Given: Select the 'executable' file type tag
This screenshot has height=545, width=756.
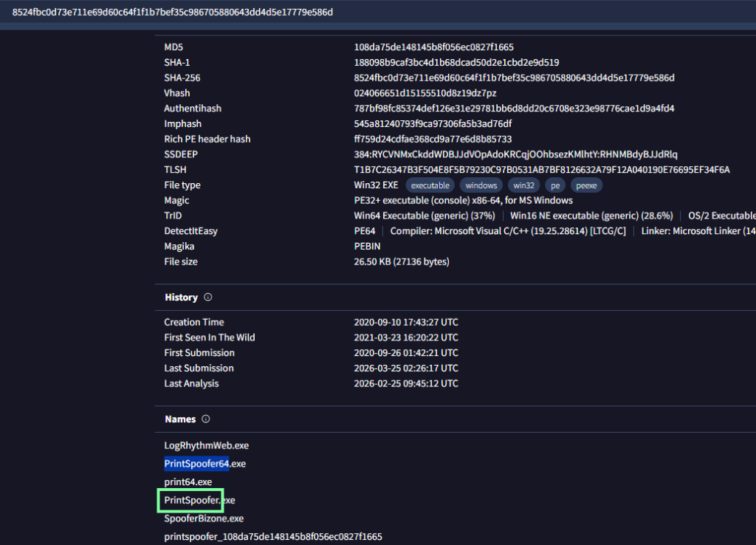Looking at the screenshot, I should pos(430,185).
